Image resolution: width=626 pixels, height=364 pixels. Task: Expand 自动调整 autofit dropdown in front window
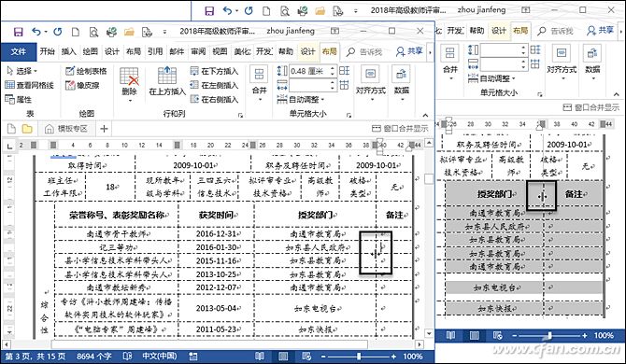coord(301,99)
